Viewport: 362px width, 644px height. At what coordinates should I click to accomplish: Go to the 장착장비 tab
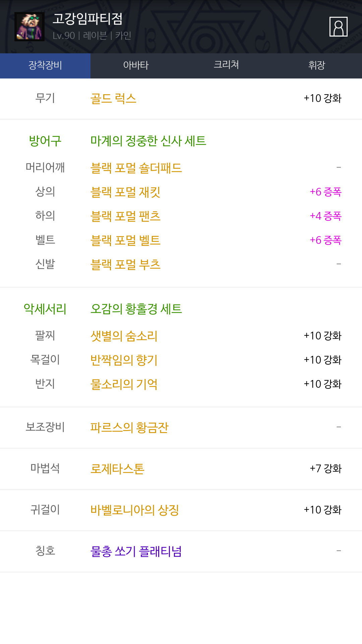[45, 65]
